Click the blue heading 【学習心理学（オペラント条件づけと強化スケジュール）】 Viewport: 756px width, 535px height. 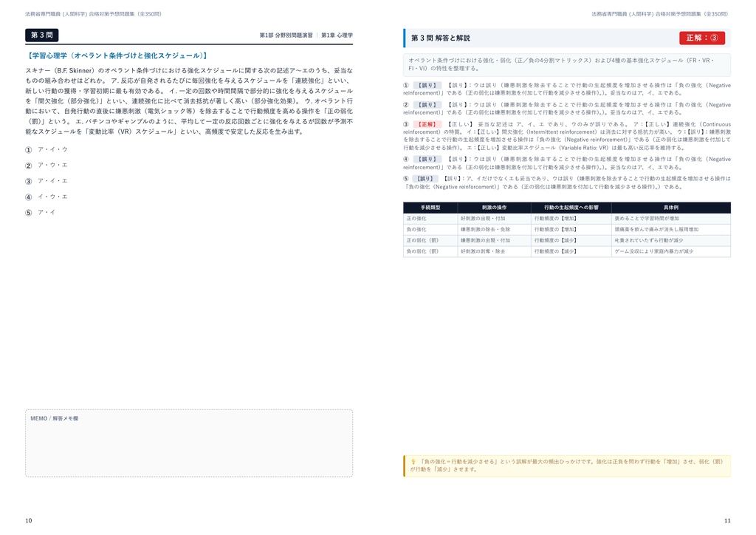pos(117,56)
